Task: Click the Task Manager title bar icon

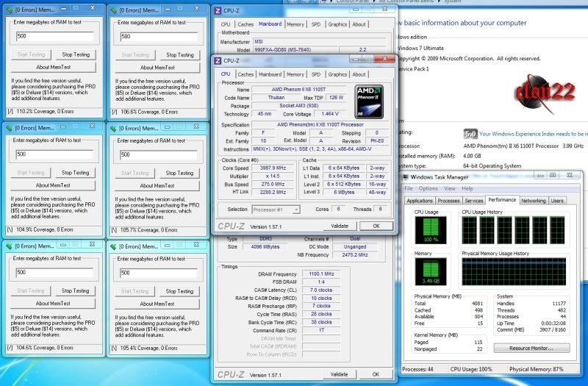Action: click(404, 177)
